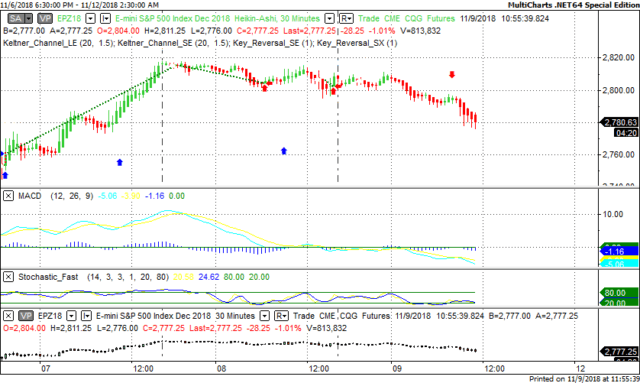This screenshot has height=383, width=640.
Task: Click the 09 date label on time axis
Action: (397, 369)
